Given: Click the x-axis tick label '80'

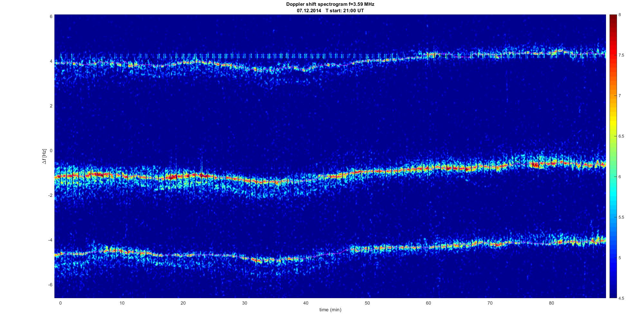Looking at the screenshot, I should 551,303.
